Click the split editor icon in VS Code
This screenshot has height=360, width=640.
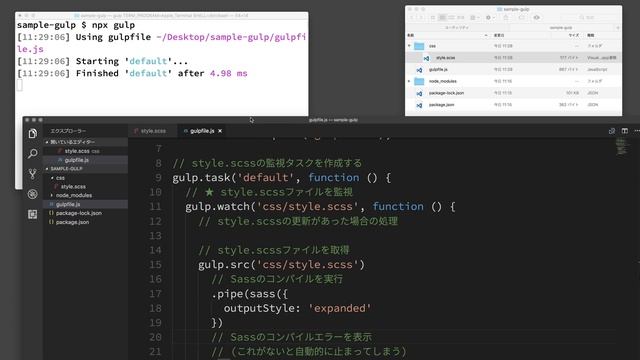624,131
